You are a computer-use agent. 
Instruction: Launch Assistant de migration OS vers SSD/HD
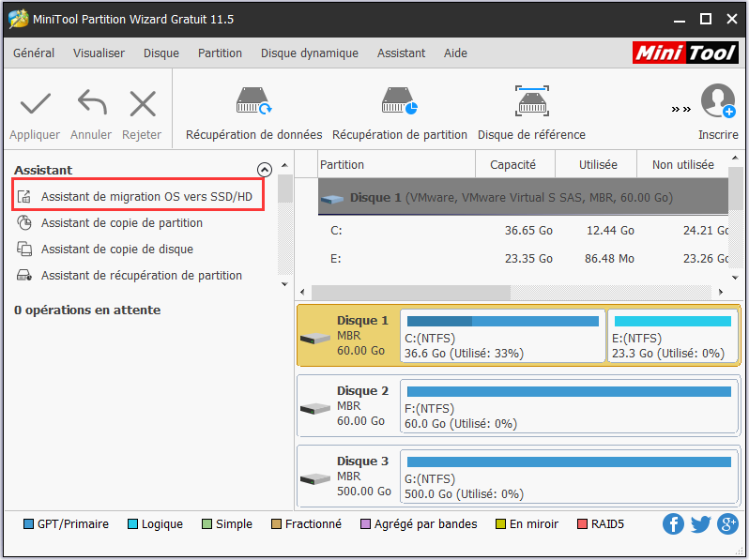click(x=138, y=195)
